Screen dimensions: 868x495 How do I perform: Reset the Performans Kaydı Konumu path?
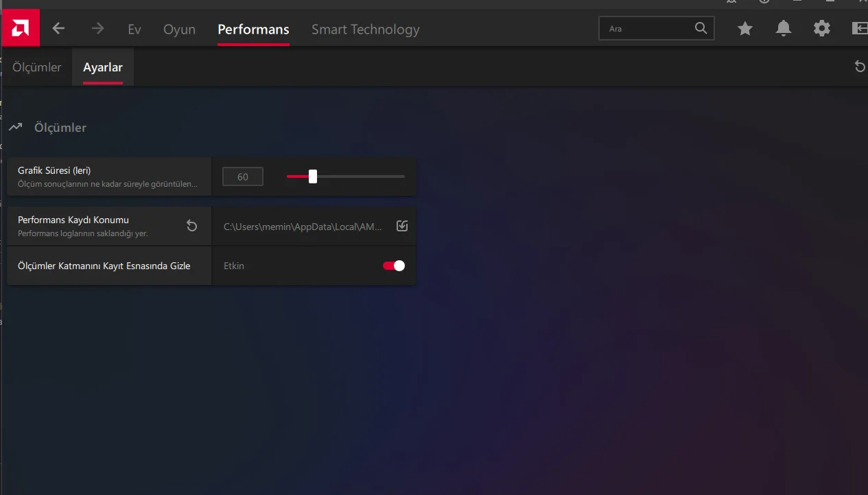click(x=192, y=226)
